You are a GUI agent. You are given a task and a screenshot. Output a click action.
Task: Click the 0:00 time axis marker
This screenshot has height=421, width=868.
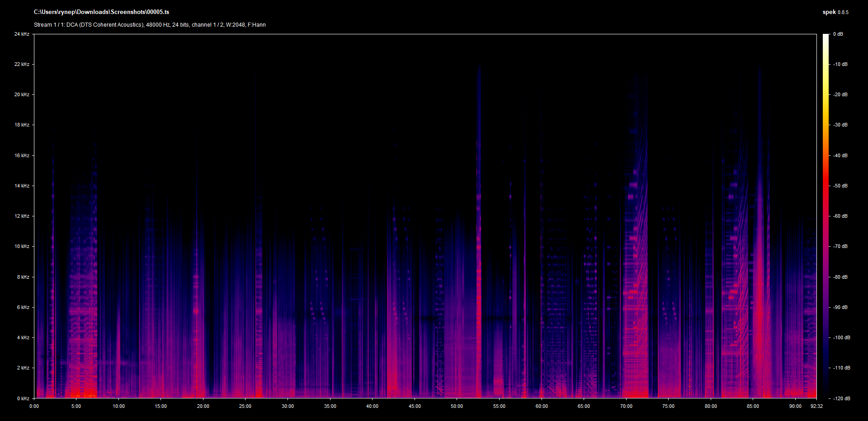[x=34, y=406]
